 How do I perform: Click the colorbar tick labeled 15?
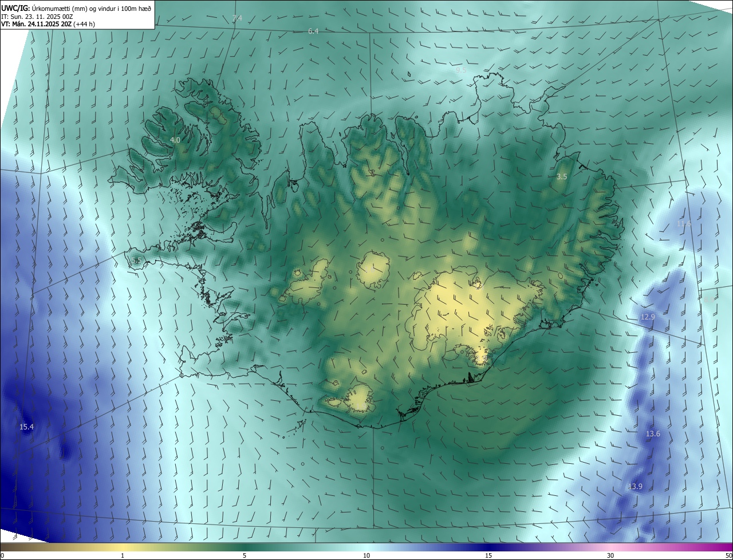click(488, 555)
